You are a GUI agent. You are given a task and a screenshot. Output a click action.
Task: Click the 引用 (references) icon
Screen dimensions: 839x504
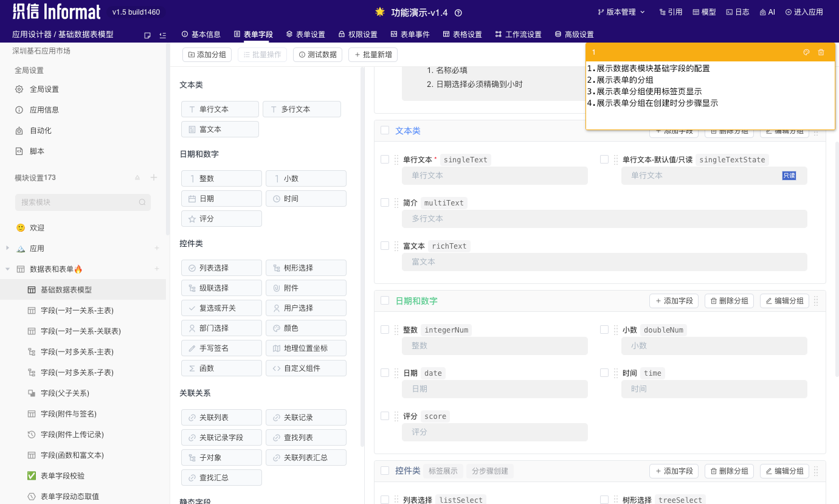pyautogui.click(x=671, y=11)
